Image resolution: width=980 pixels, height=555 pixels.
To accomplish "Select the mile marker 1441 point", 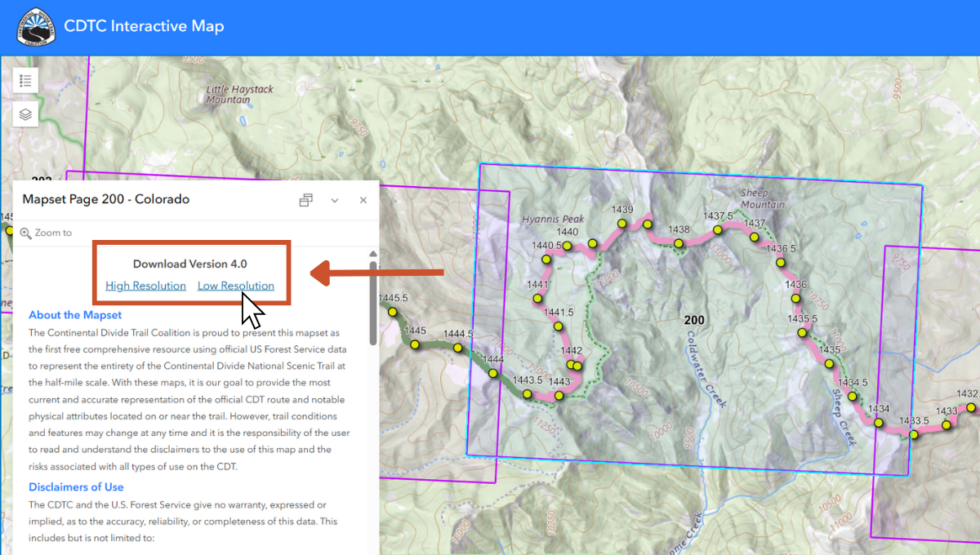I will point(538,298).
